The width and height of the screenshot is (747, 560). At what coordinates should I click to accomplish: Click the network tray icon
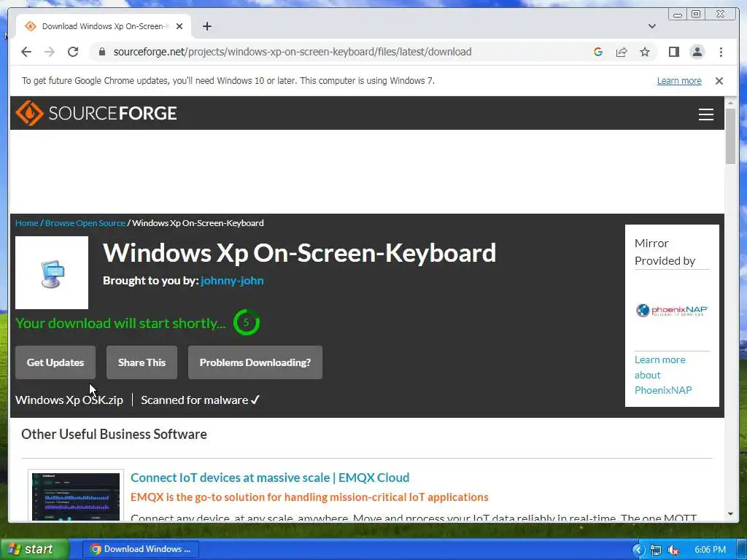point(656,550)
